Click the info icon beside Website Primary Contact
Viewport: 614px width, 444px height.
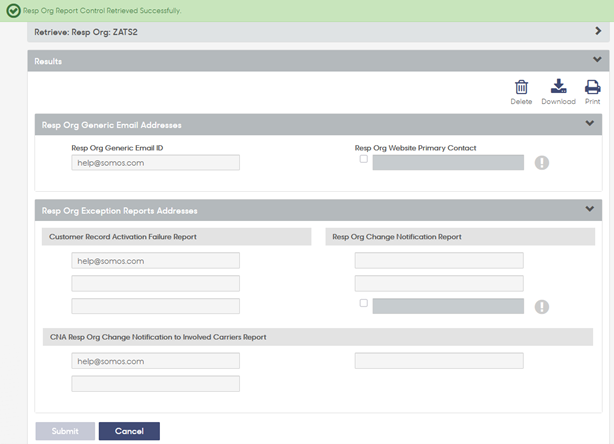tap(542, 162)
